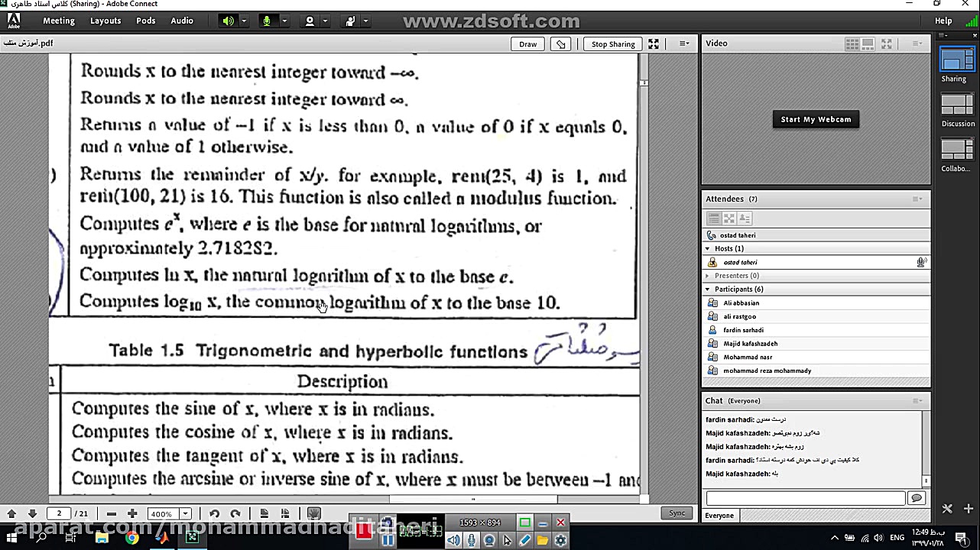Viewport: 980px width, 550px height.
Task: Select participant mohammad reza mohammady
Action: (816, 370)
